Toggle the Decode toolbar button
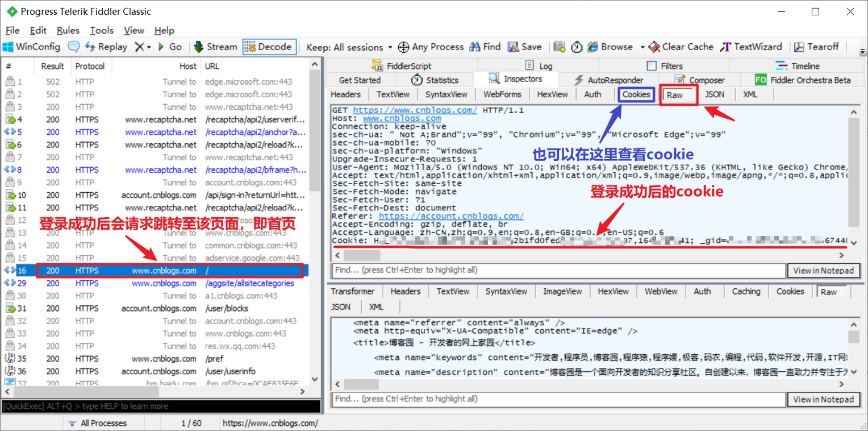The image size is (868, 431). [x=269, y=47]
